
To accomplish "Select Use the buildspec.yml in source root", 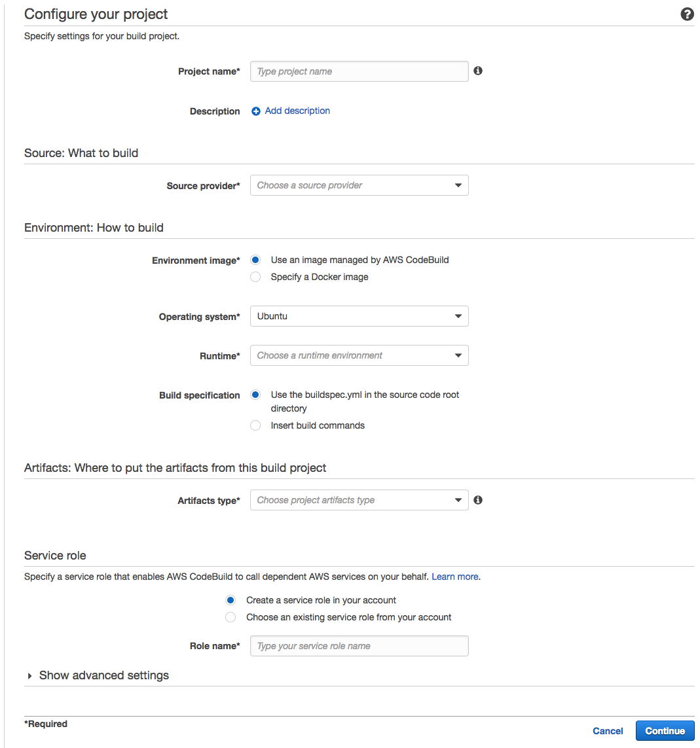I will [x=255, y=395].
